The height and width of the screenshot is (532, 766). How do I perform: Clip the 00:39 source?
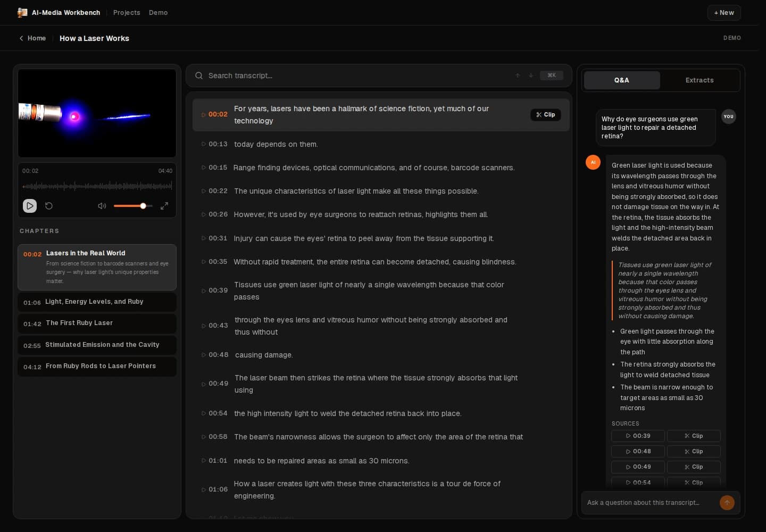point(694,436)
